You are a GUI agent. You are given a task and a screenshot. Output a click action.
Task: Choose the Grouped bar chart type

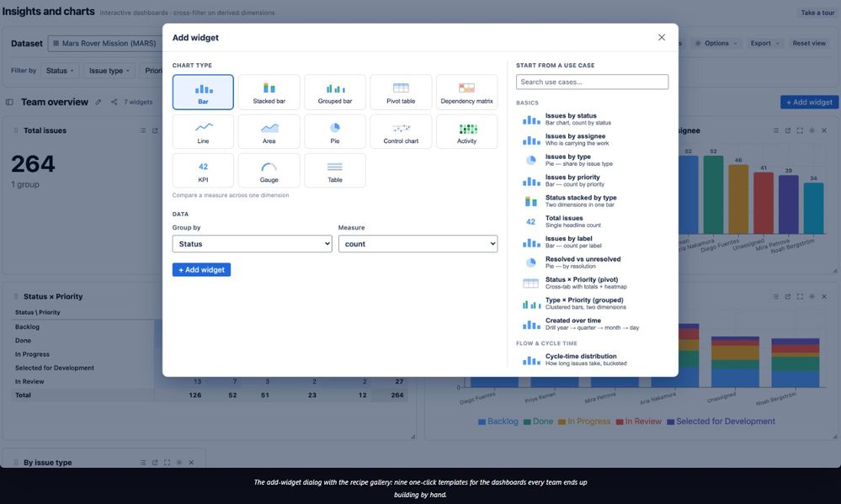[x=335, y=93]
